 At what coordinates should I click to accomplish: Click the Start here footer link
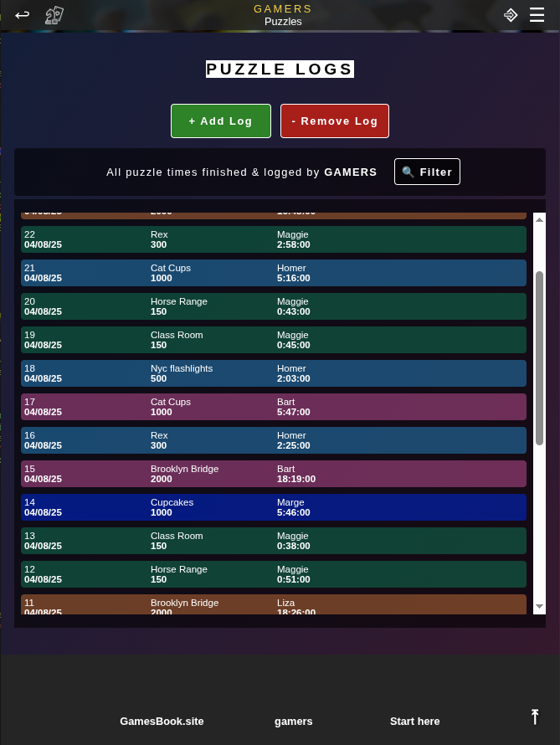click(414, 721)
